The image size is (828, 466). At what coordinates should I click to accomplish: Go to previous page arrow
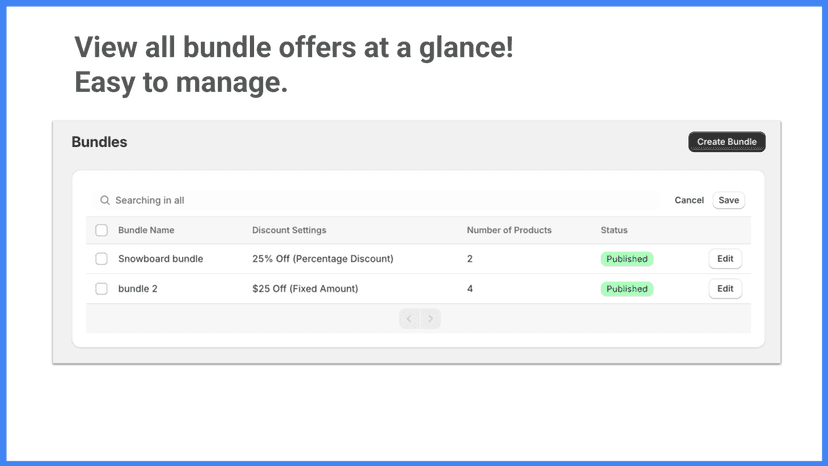tap(409, 319)
